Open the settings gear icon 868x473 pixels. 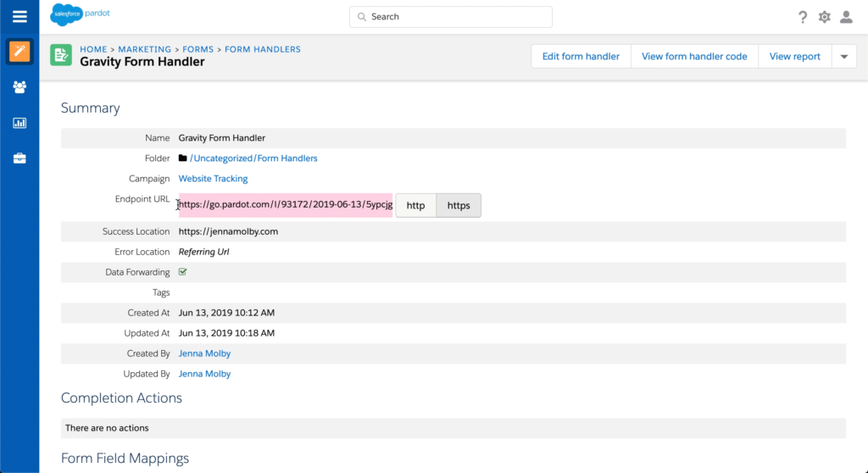click(824, 17)
